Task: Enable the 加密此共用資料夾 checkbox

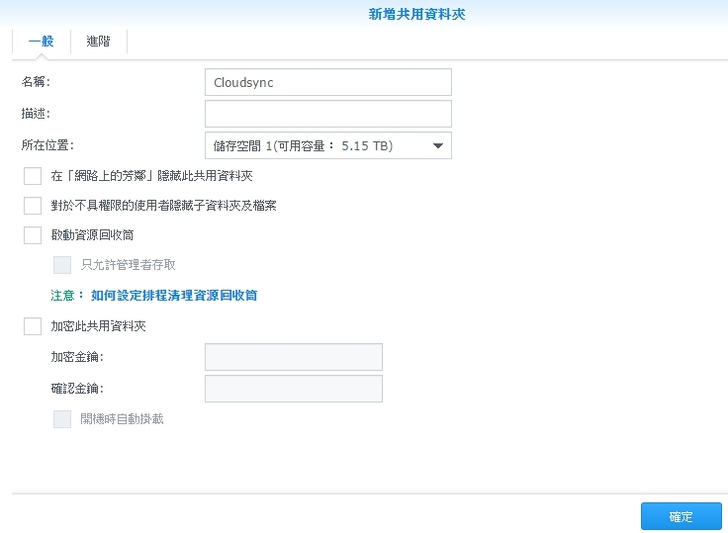Action: 32,326
